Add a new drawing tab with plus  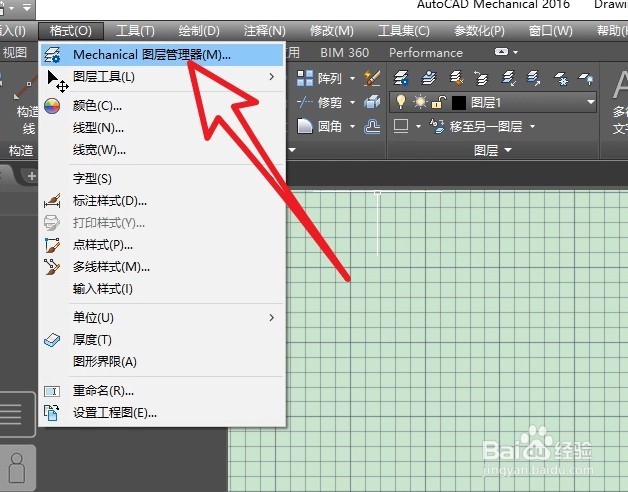click(x=31, y=175)
